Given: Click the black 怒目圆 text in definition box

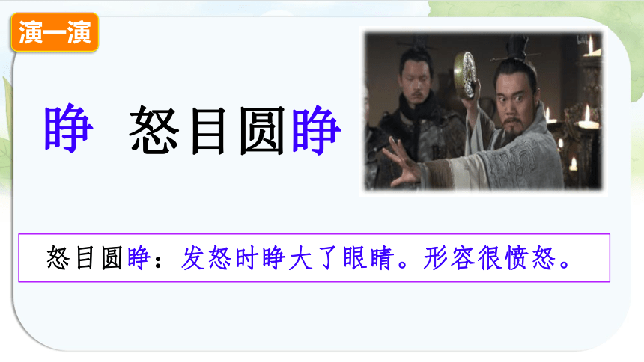Looking at the screenshot, I should coord(85,258).
